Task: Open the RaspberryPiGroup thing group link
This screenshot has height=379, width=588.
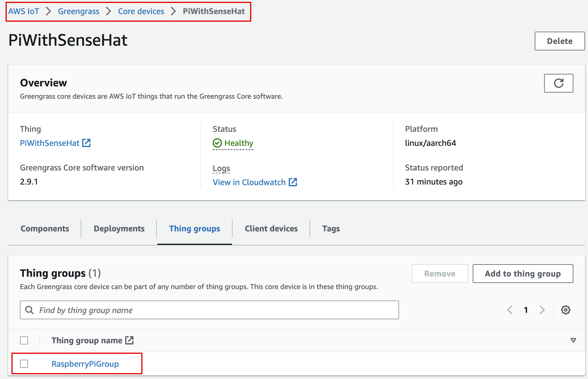Action: 85,363
